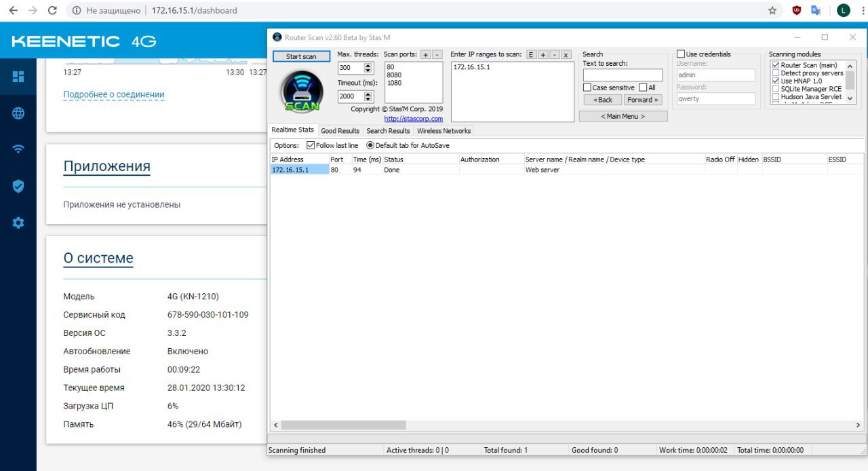868x471 pixels.
Task: Add an IP range with plus button
Action: coord(543,54)
